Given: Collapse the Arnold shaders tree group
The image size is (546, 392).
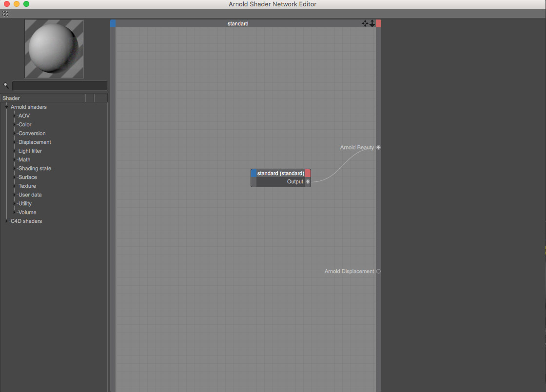Looking at the screenshot, I should click(x=7, y=107).
